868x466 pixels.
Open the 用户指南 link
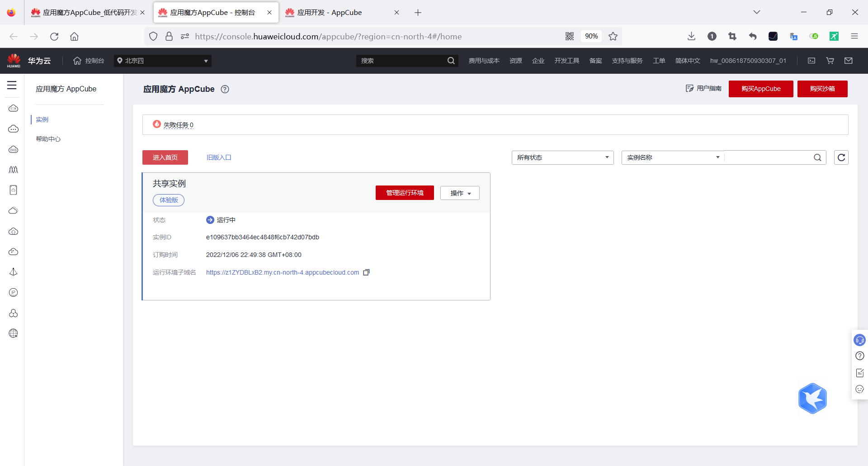(703, 88)
